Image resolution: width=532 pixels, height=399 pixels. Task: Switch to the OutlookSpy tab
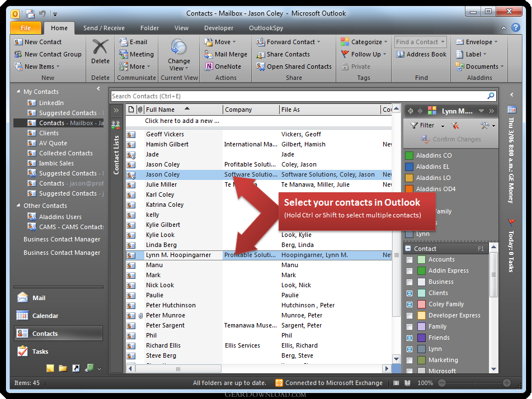click(266, 28)
